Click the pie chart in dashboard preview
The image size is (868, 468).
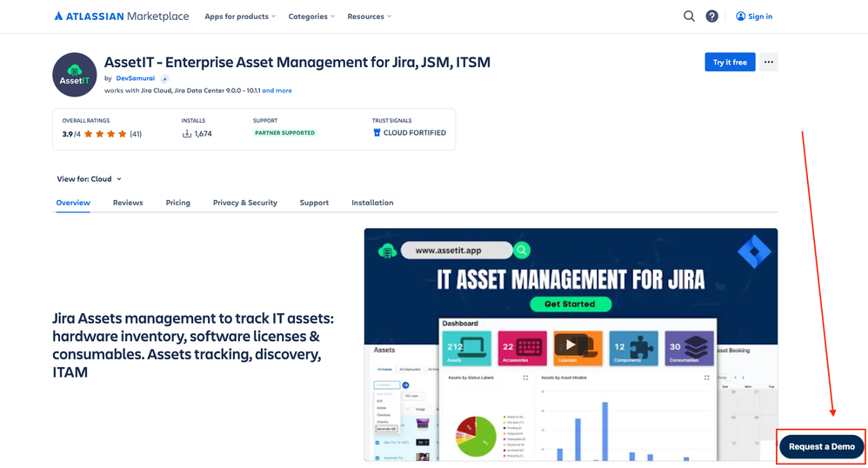point(476,436)
